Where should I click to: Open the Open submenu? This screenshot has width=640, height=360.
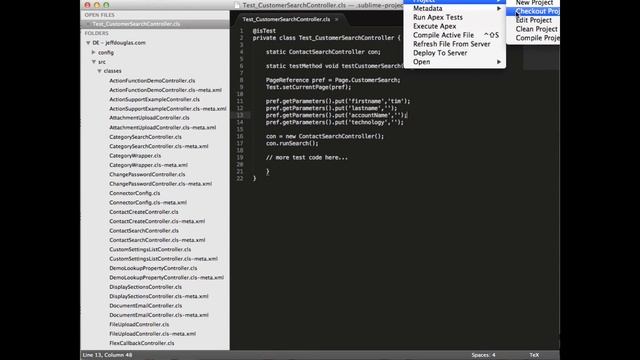point(454,62)
